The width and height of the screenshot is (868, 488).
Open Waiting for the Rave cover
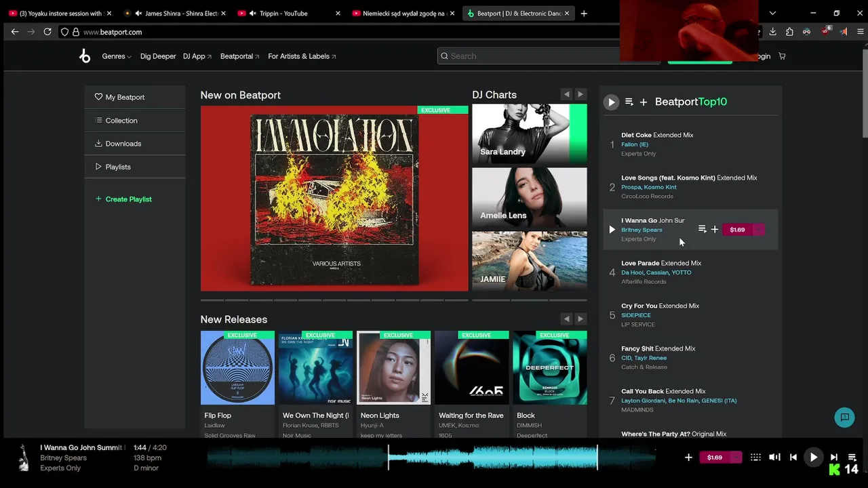pos(471,367)
